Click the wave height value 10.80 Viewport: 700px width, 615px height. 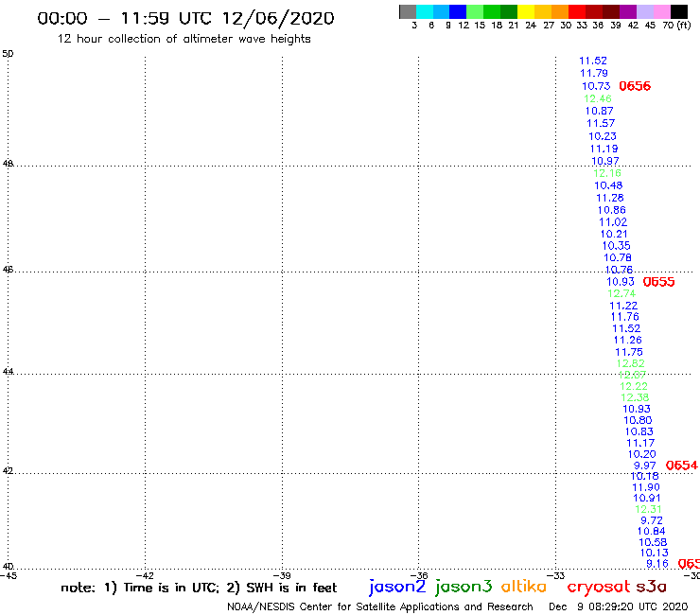[638, 420]
